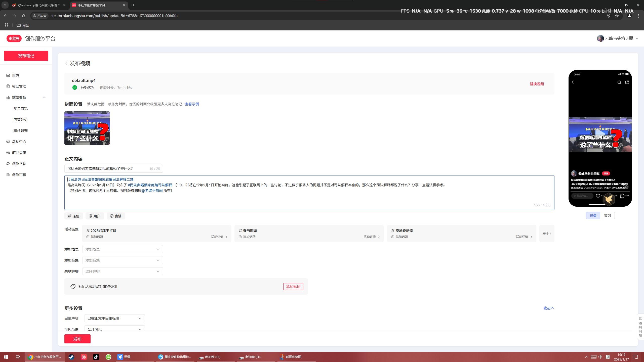This screenshot has height=362, width=644.
Task: Click the red 发布 button
Action: click(77, 339)
